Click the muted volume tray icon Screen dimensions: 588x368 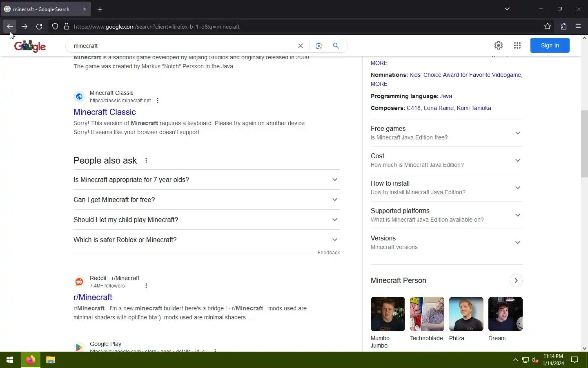pyautogui.click(x=535, y=360)
